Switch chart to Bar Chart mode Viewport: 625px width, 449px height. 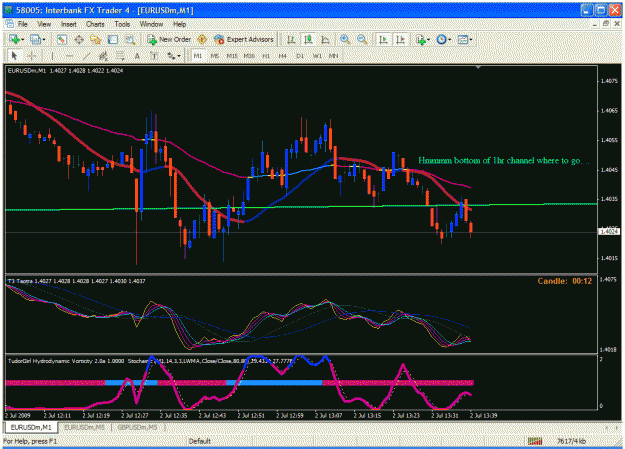click(x=291, y=39)
